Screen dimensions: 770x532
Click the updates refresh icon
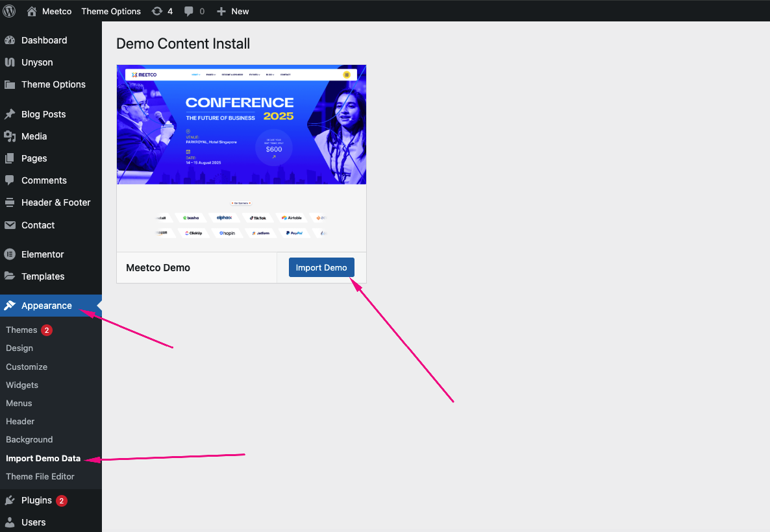(157, 11)
